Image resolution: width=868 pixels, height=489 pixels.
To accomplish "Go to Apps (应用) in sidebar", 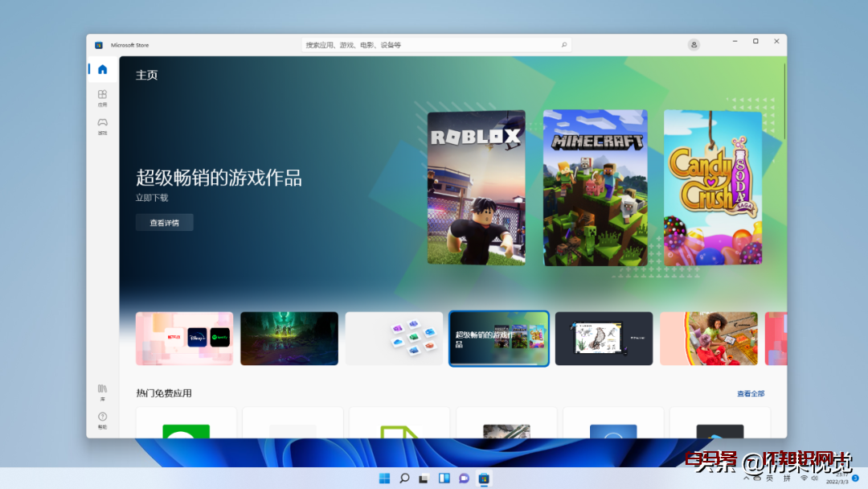I will click(x=102, y=97).
